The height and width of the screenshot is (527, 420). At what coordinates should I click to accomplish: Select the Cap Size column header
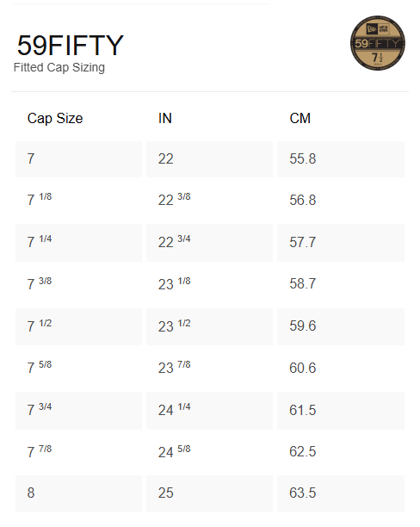[55, 118]
